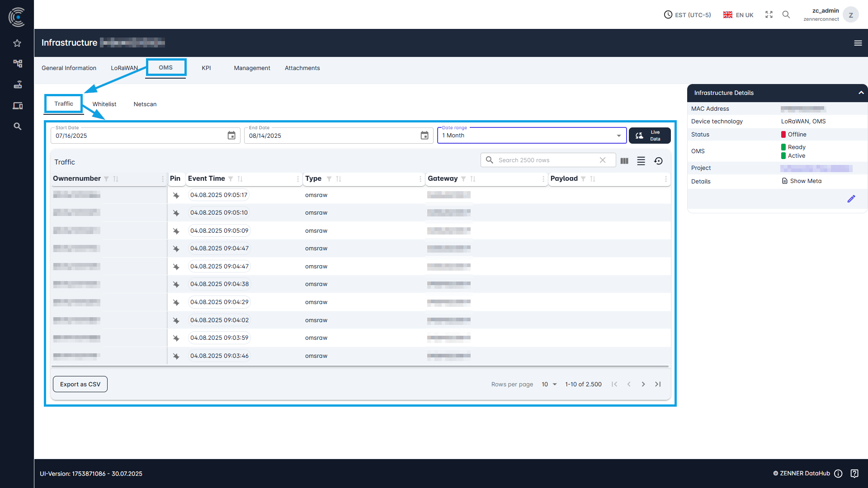
Task: Open the hamburger menu on the right
Action: (859, 43)
